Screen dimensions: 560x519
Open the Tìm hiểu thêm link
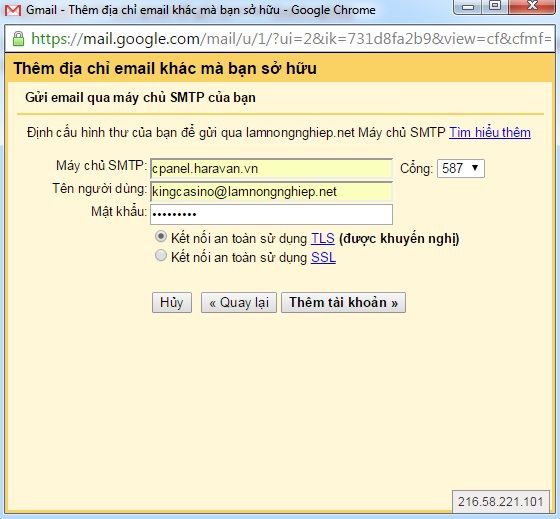(490, 133)
